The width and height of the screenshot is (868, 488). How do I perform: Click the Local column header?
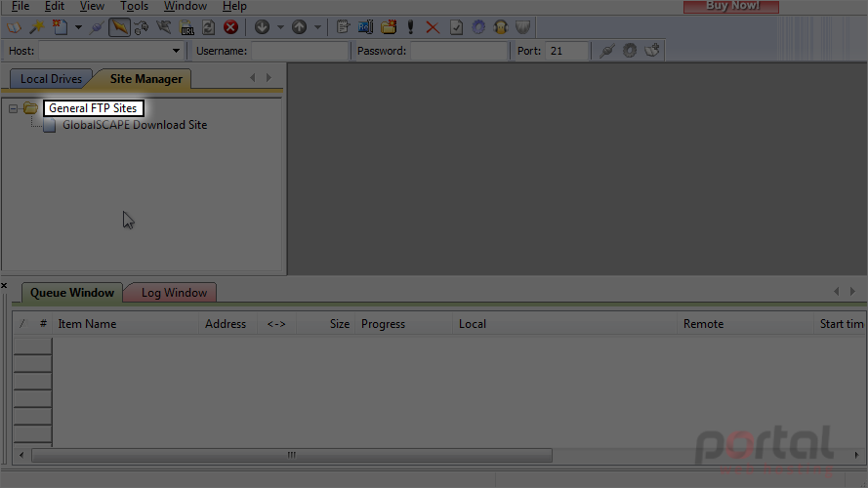pyautogui.click(x=564, y=324)
